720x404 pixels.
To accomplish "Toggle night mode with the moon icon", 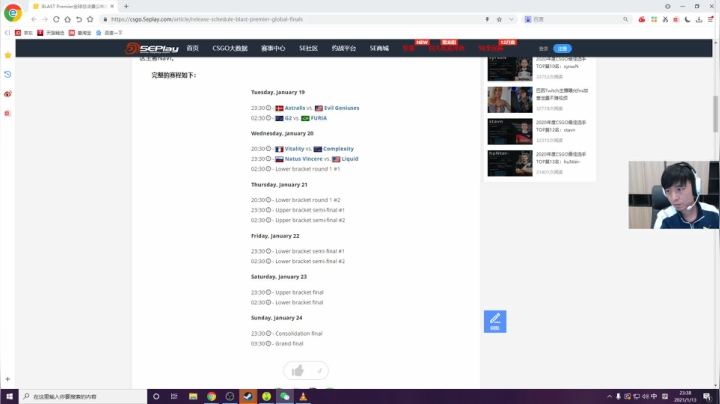I will [x=687, y=19].
